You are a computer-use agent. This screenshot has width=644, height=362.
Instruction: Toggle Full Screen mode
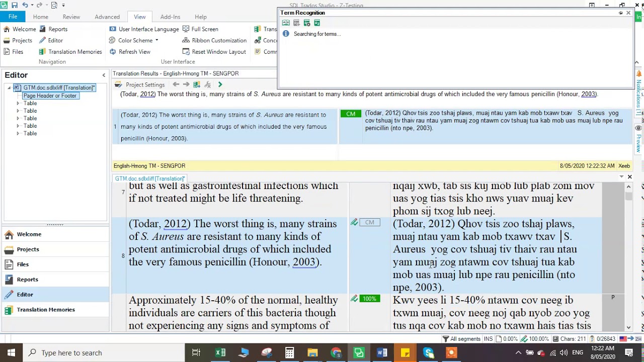point(200,29)
